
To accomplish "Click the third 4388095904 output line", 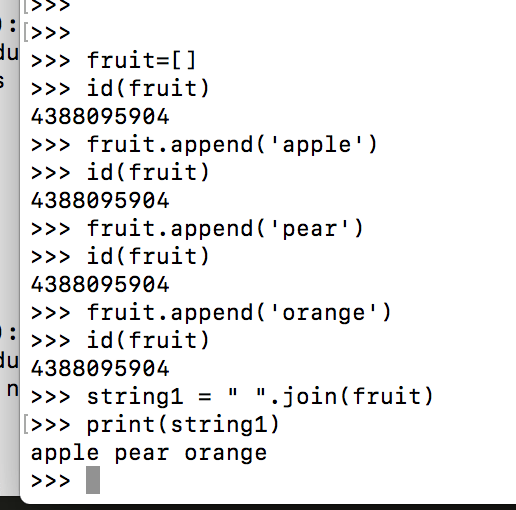I will (x=100, y=285).
